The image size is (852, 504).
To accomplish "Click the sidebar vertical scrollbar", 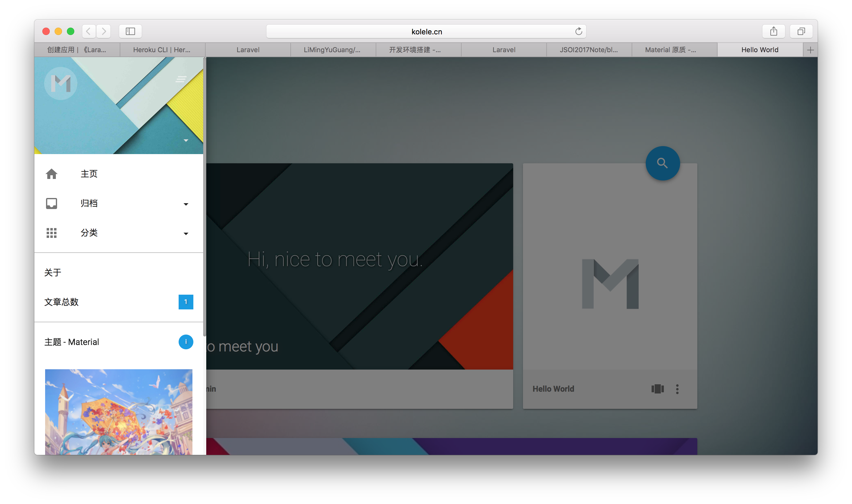I will (x=204, y=197).
